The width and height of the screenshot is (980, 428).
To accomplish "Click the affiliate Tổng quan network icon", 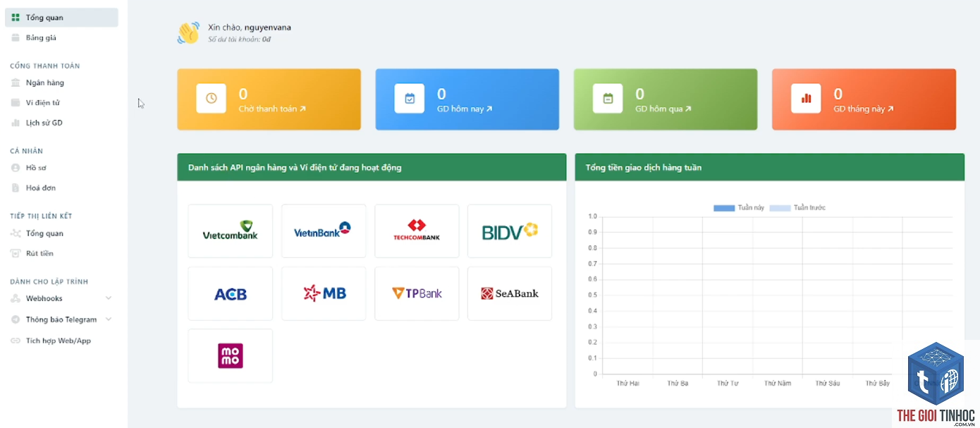I will (x=16, y=233).
